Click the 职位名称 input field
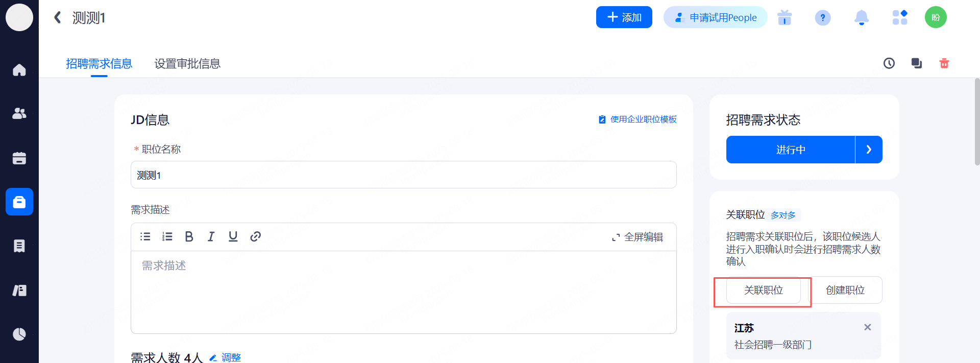The height and width of the screenshot is (363, 980). [403, 175]
